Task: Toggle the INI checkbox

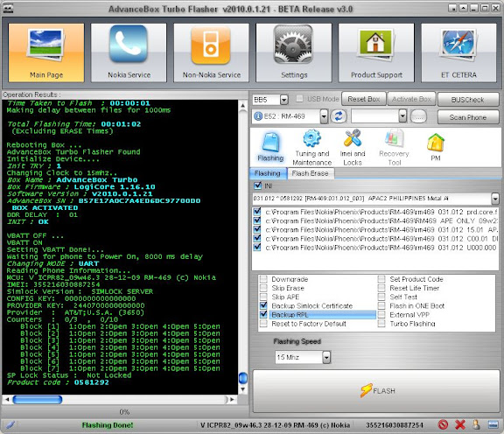Action: [x=258, y=185]
